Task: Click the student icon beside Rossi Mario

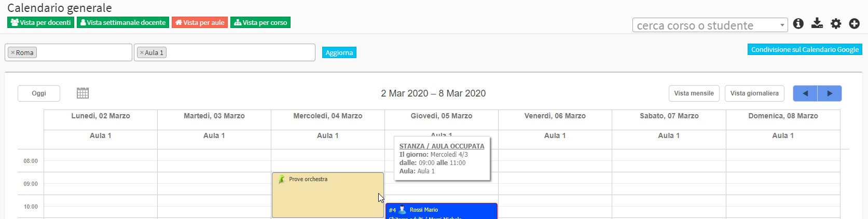Action: pyautogui.click(x=402, y=210)
